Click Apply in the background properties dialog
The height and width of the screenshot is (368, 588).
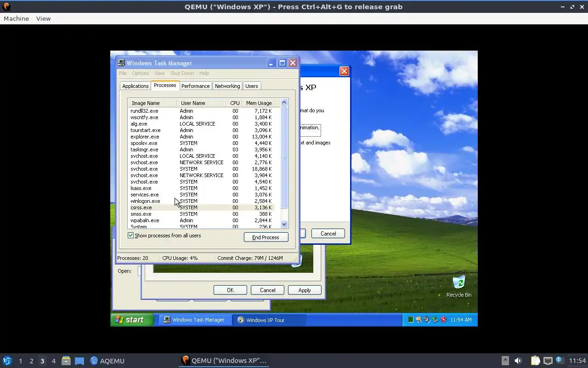(x=305, y=290)
